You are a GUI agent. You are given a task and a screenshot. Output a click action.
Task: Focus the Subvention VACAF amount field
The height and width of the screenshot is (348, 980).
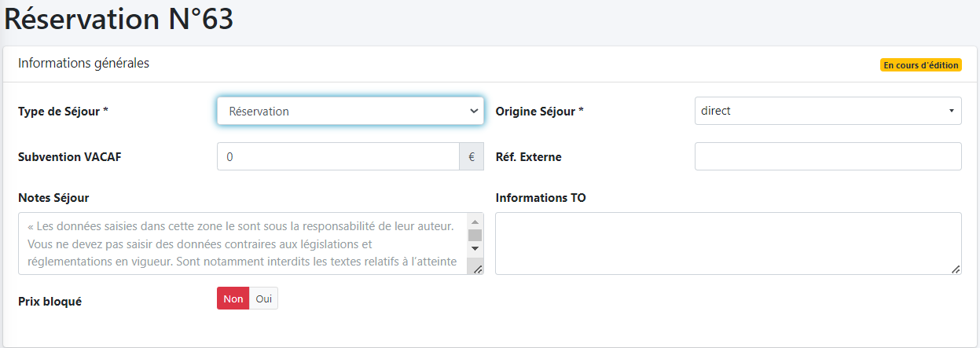pyautogui.click(x=338, y=156)
